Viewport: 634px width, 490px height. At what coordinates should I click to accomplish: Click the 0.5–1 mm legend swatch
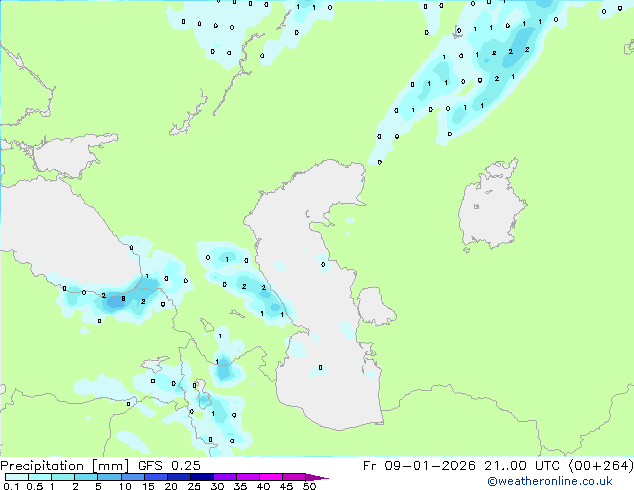click(x=40, y=477)
